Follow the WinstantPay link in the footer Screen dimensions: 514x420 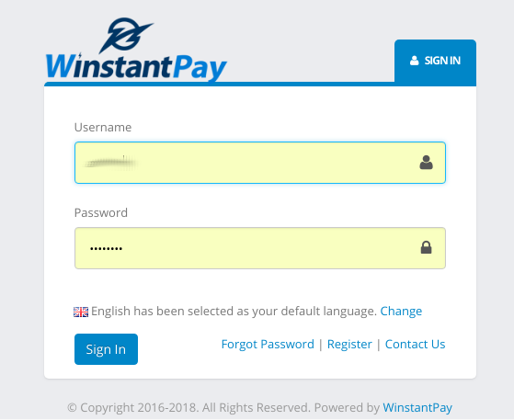click(417, 408)
